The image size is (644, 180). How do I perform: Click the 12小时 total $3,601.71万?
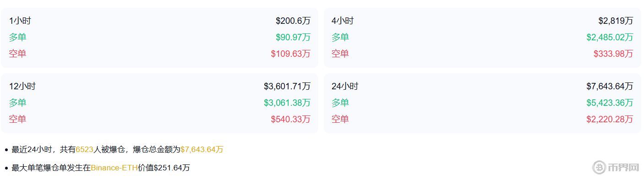pos(287,86)
